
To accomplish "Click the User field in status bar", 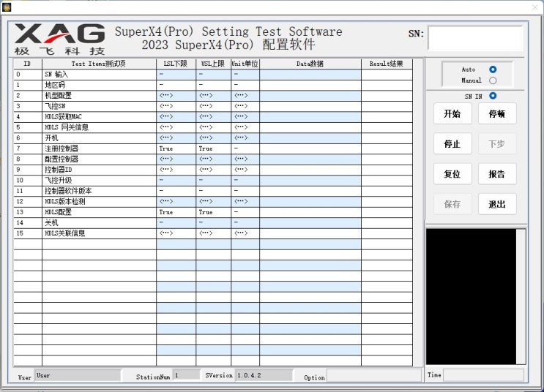I will tap(78, 376).
